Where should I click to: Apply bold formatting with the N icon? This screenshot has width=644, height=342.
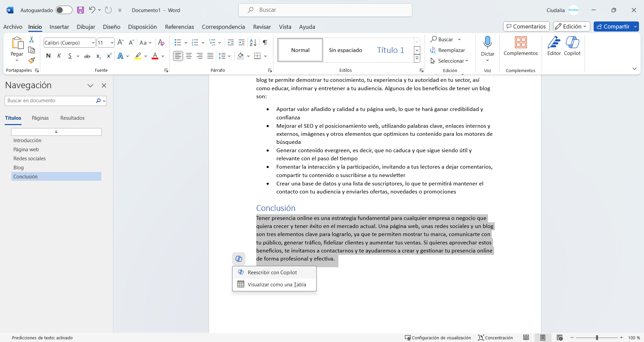pyautogui.click(x=48, y=56)
